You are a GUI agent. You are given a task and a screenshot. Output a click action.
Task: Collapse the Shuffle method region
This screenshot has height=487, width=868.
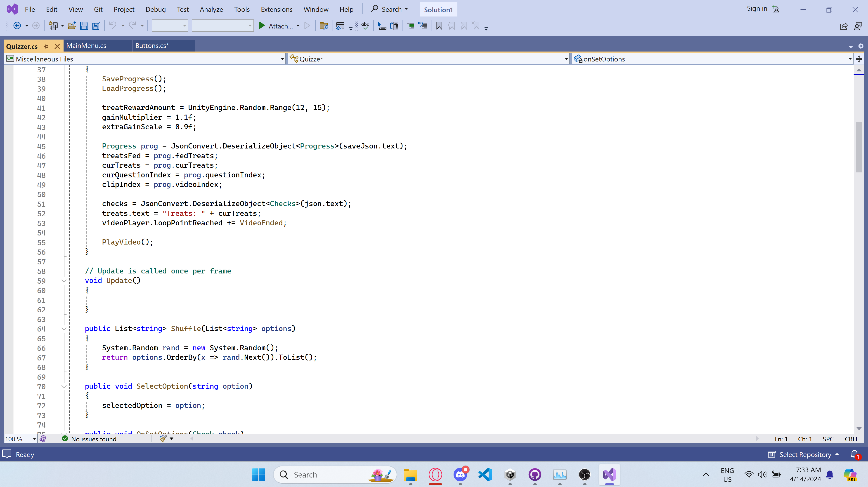tap(64, 329)
